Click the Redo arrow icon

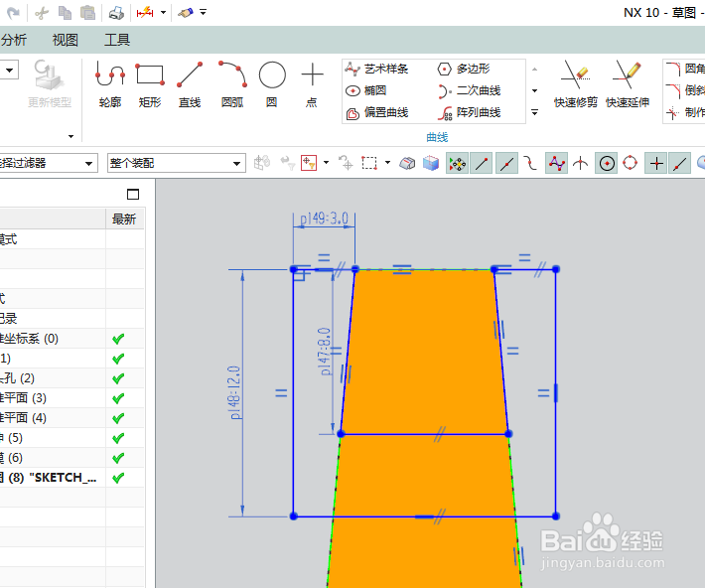click(x=13, y=13)
